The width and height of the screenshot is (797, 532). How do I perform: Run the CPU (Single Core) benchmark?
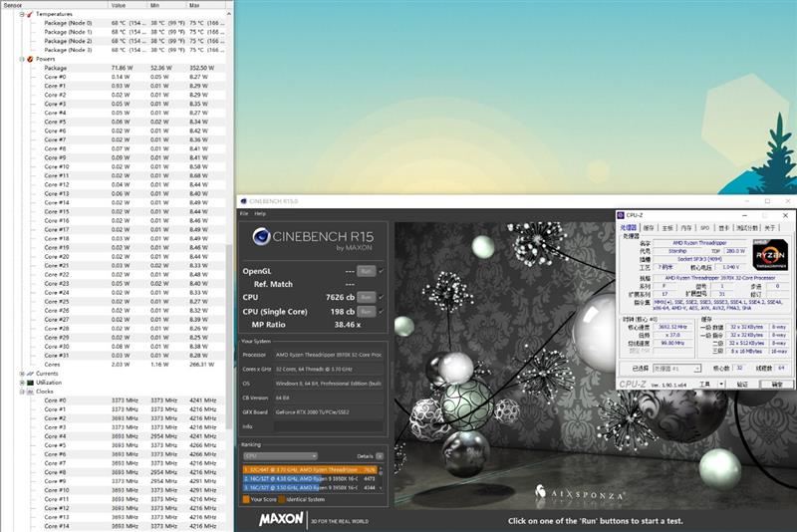click(366, 312)
